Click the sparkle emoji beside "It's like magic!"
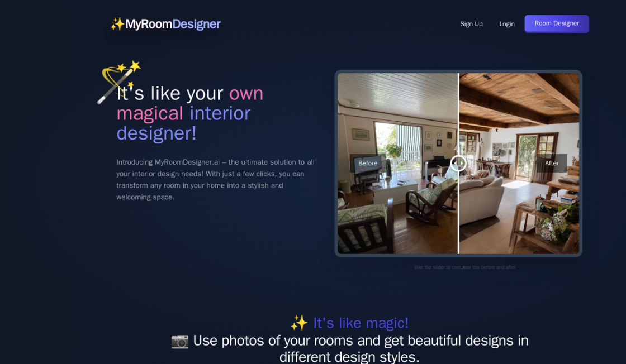Image resolution: width=626 pixels, height=364 pixels. (x=299, y=323)
